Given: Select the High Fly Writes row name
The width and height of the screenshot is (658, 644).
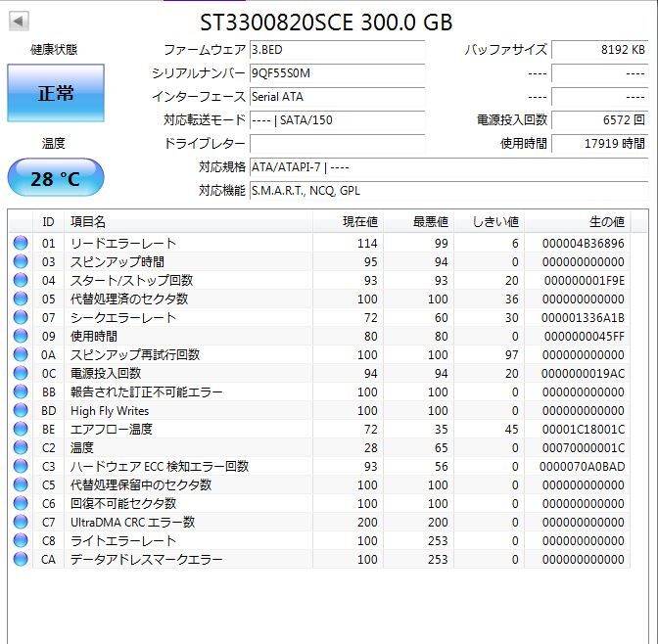Looking at the screenshot, I should click(110, 411).
